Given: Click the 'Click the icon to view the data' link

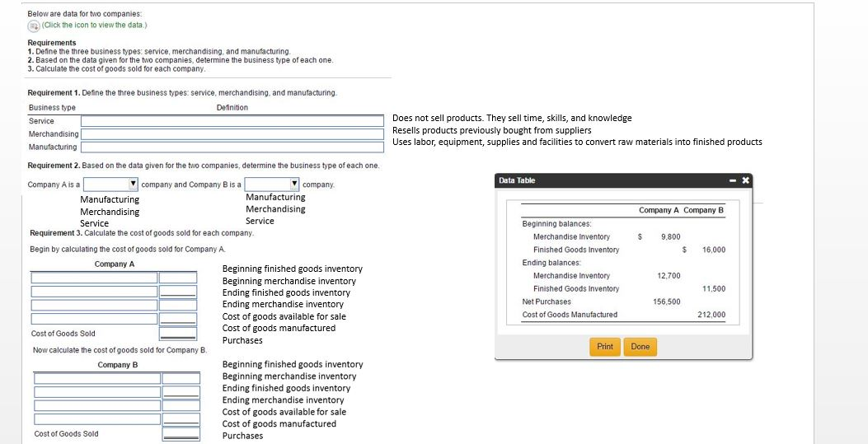Looking at the screenshot, I should 94,26.
